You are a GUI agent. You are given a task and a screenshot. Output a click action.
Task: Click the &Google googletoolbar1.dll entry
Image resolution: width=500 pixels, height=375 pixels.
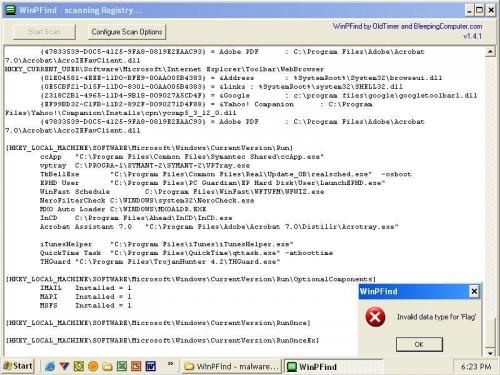(x=259, y=95)
